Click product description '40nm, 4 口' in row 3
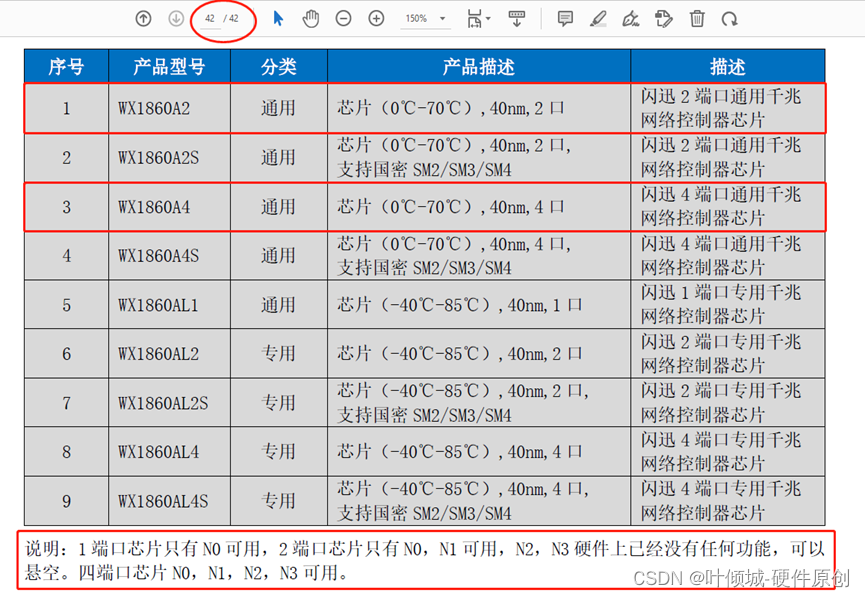Screen dimensions: 865x597 526,207
